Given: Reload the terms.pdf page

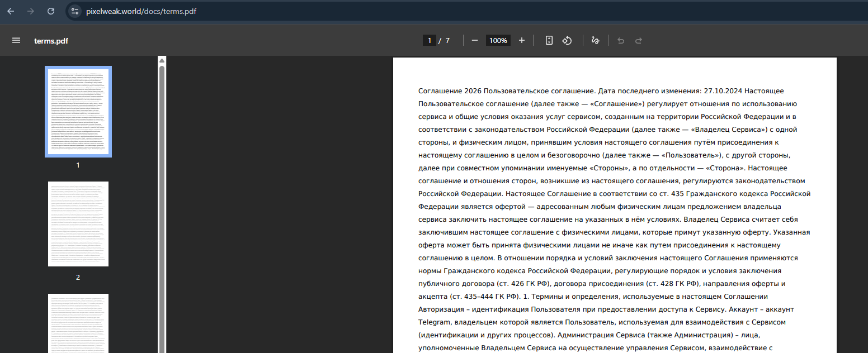Looking at the screenshot, I should click(x=51, y=11).
